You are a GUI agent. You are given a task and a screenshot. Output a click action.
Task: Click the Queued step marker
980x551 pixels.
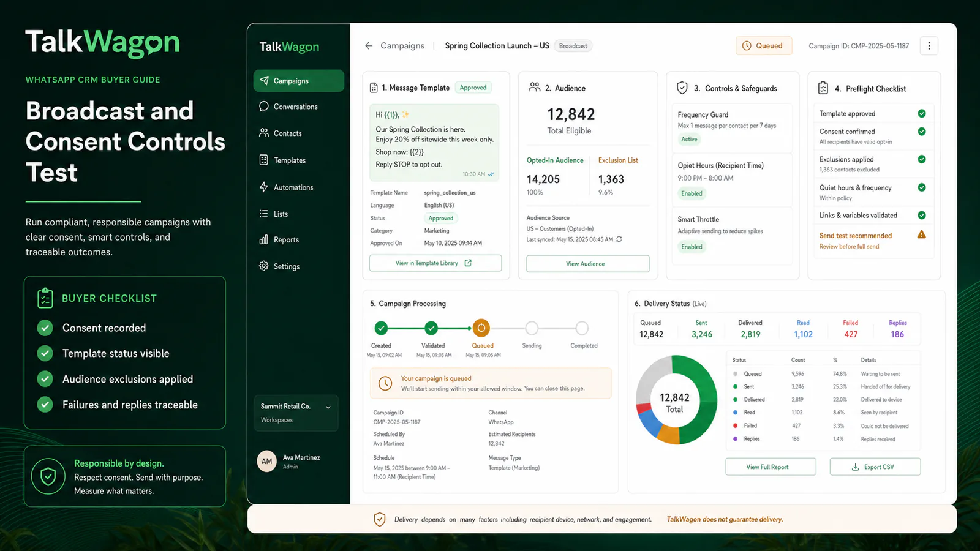tap(481, 328)
